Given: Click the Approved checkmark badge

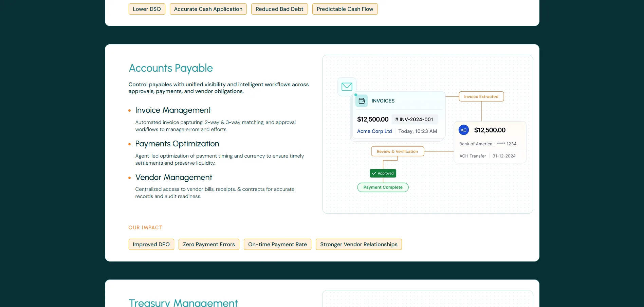Looking at the screenshot, I should [383, 173].
